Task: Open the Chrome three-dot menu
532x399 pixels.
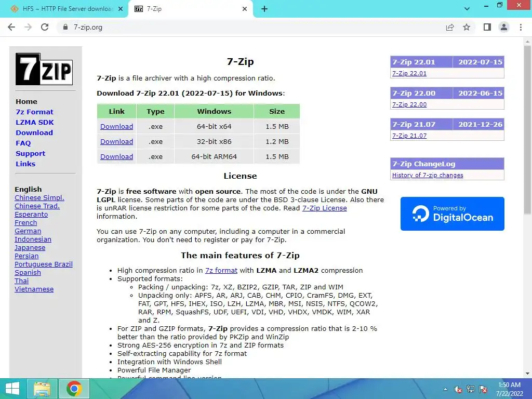Action: click(521, 27)
